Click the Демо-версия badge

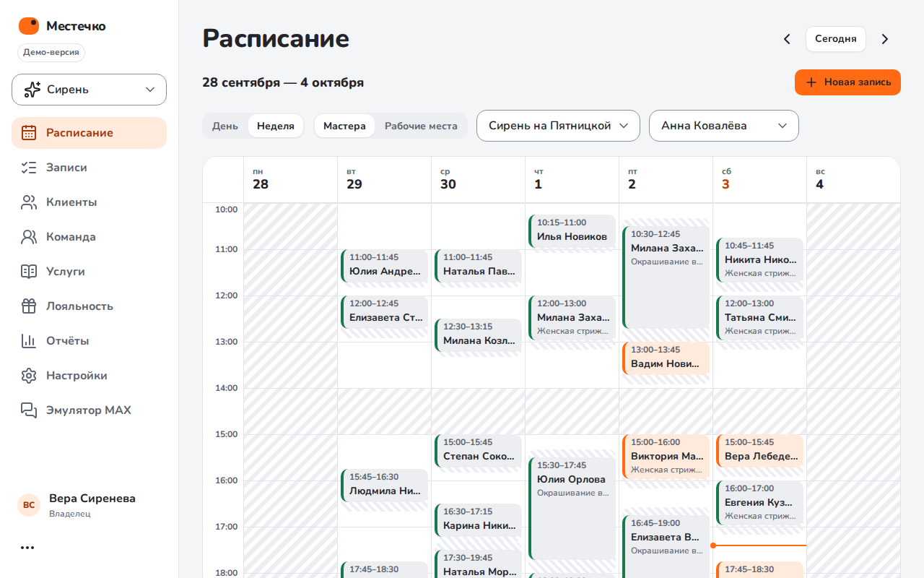(x=51, y=53)
